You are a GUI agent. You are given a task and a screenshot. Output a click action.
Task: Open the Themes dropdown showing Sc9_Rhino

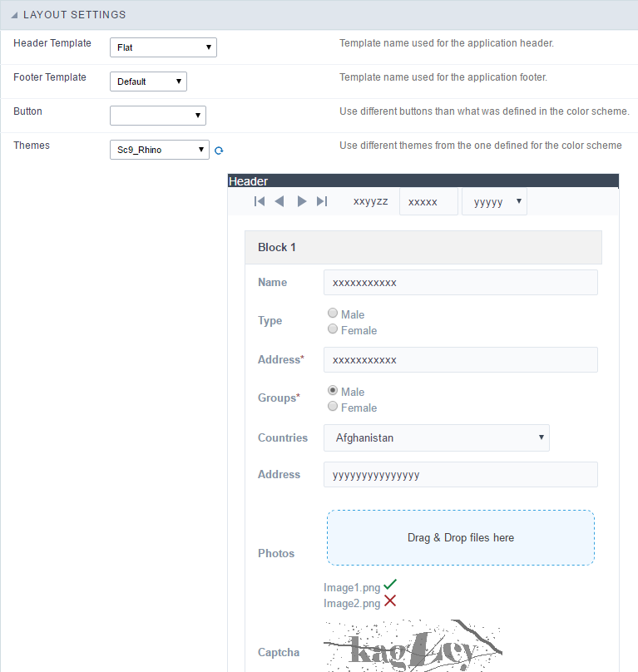(160, 150)
